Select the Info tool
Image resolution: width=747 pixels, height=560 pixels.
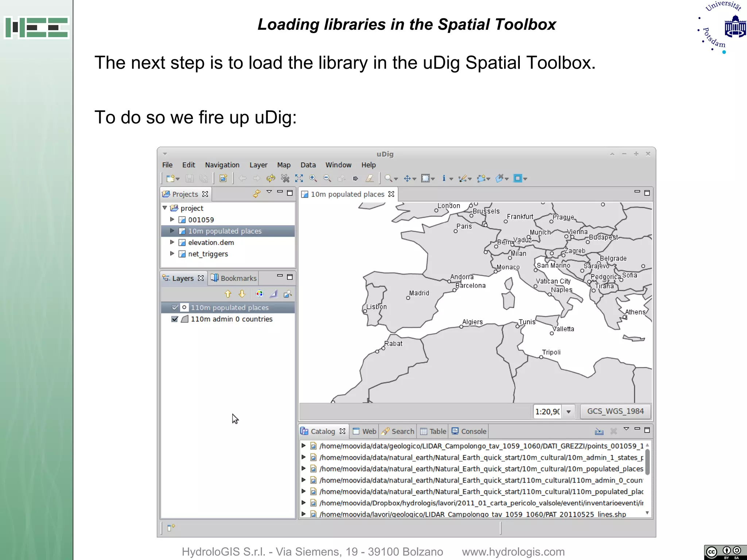(444, 178)
